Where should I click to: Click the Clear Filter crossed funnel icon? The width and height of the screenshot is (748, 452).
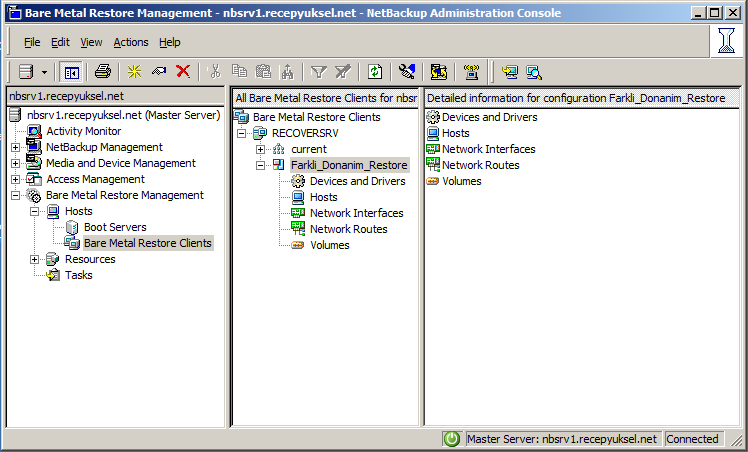pos(343,72)
